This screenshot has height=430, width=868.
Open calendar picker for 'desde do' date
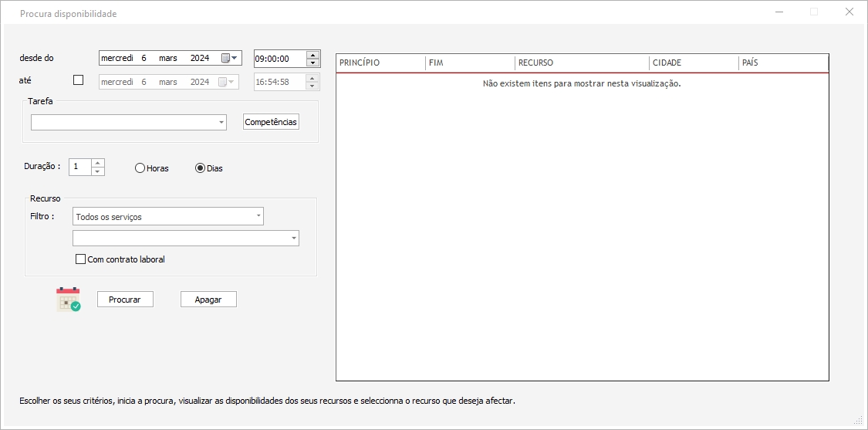229,58
